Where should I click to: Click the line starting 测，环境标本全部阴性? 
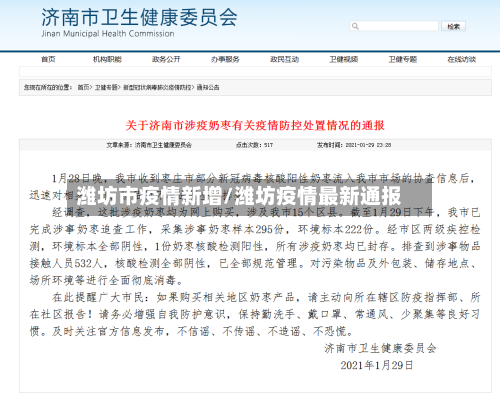[x=255, y=246]
